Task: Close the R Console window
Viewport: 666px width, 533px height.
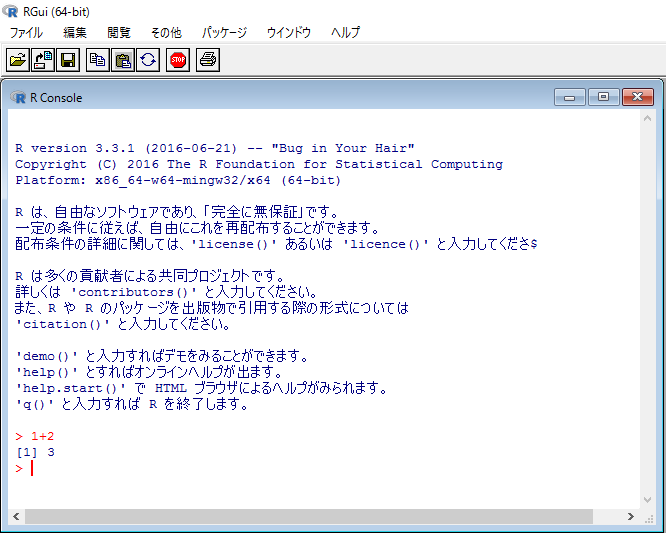Action: [x=638, y=97]
